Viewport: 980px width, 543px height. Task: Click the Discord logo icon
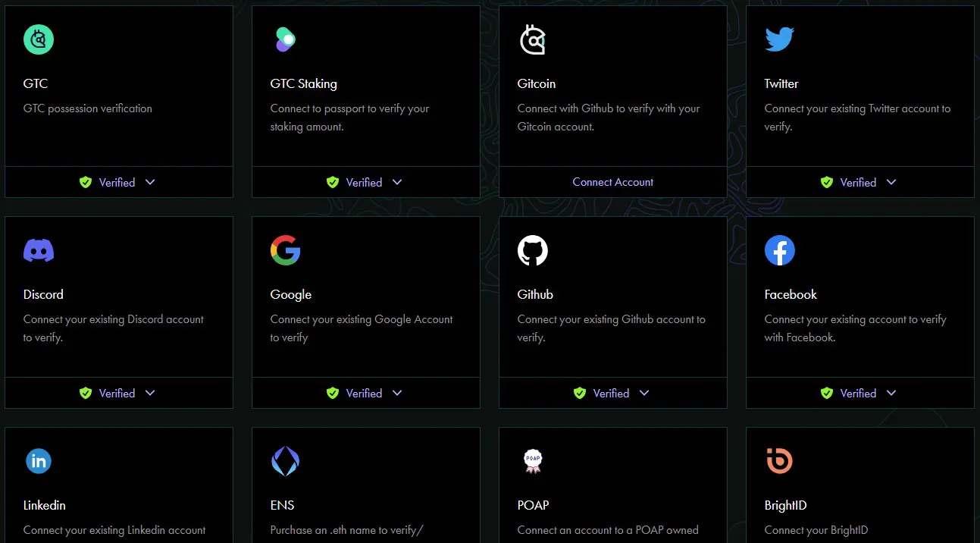pyautogui.click(x=39, y=250)
